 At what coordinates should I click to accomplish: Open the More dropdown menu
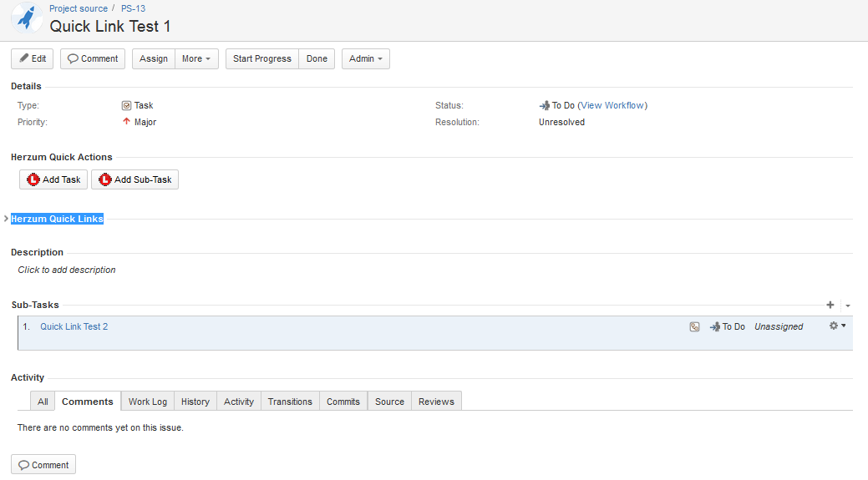click(x=196, y=59)
